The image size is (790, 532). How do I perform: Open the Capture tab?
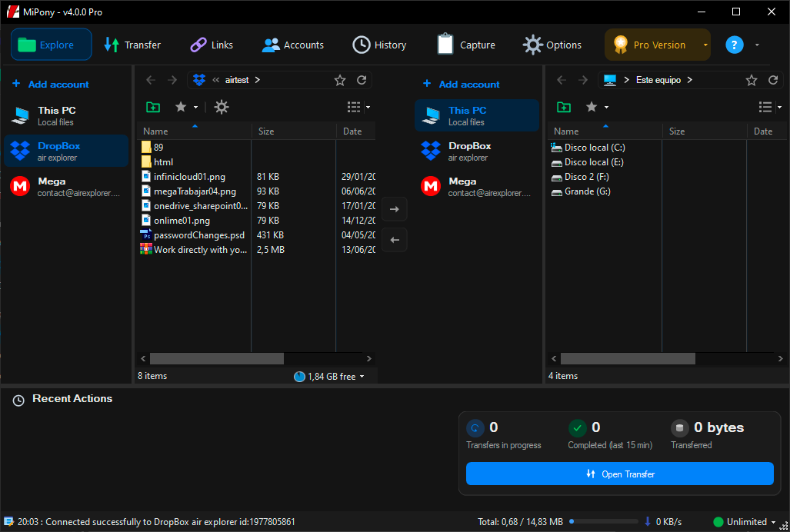click(466, 45)
